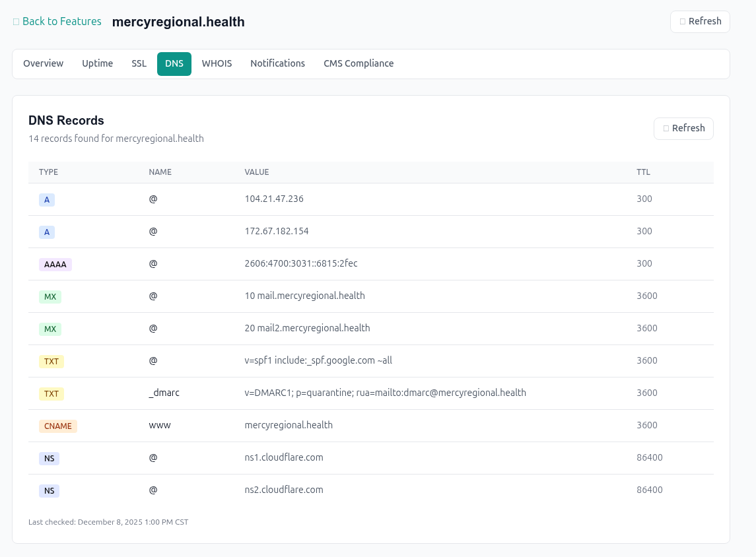Click the MX badge on the 10 mail row

point(50,296)
